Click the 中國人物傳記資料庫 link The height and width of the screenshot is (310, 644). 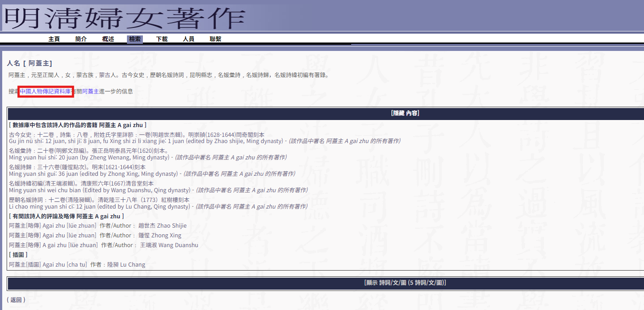[x=45, y=91]
